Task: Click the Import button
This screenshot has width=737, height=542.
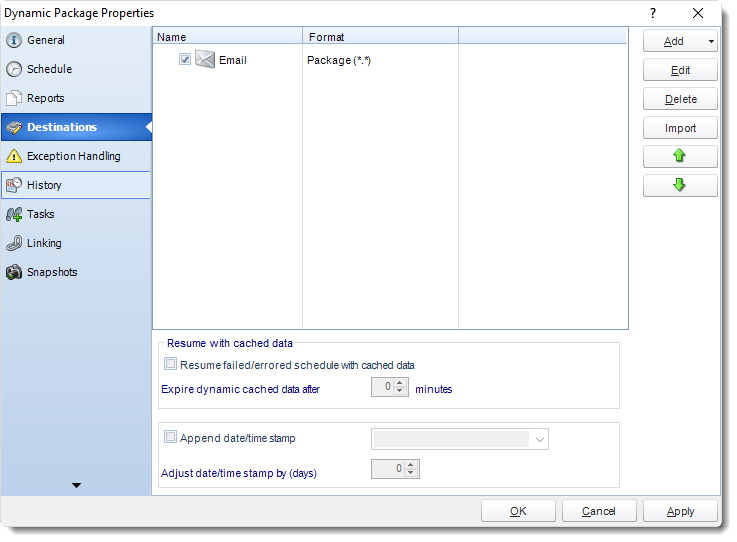Action: [x=680, y=128]
